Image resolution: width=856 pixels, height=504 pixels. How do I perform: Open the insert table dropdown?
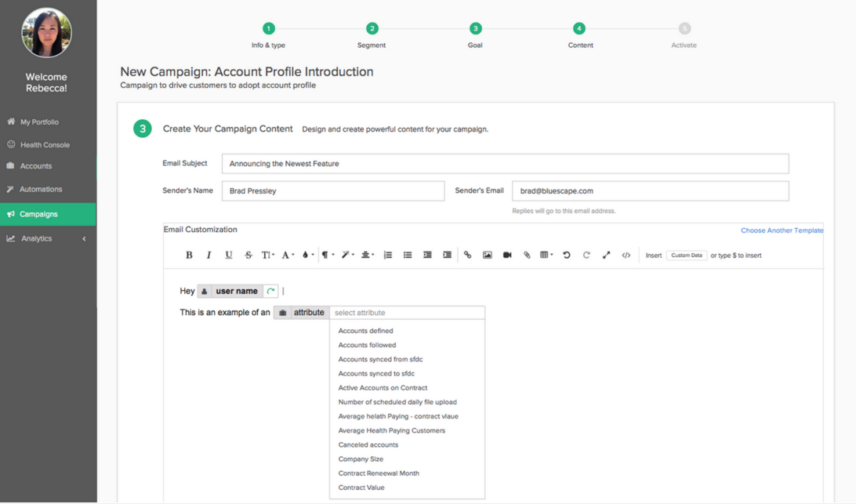(546, 255)
